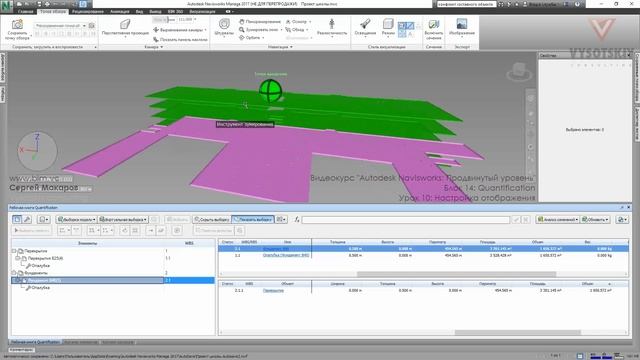Click Перекрытие object link in lower table
Image resolution: width=640 pixels, height=360 pixels.
pos(273,290)
